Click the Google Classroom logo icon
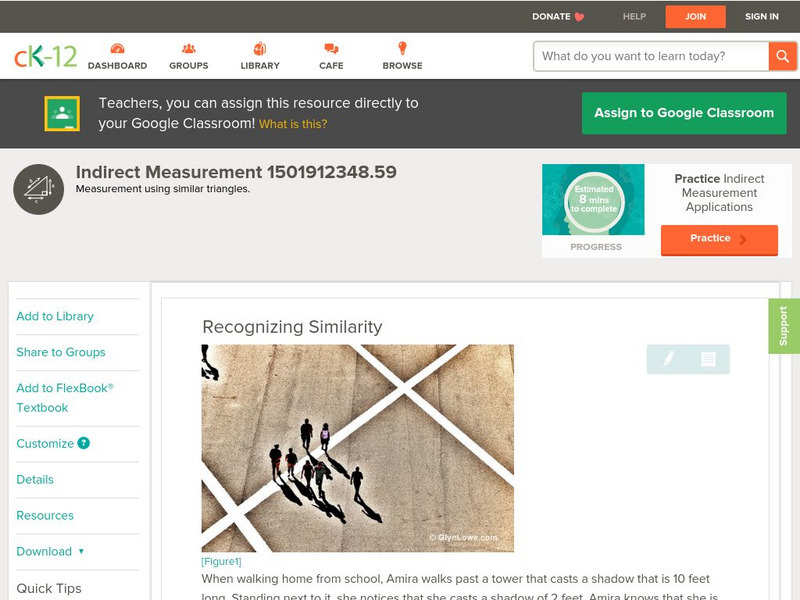Image resolution: width=800 pixels, height=600 pixels. 62,113
